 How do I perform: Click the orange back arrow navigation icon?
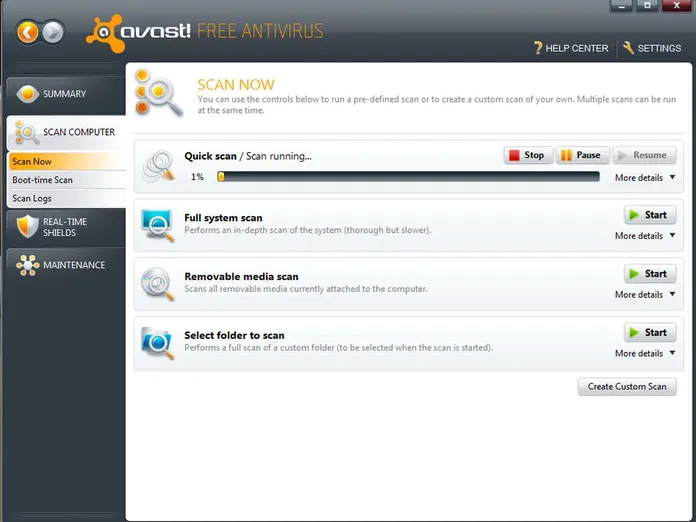tap(28, 32)
